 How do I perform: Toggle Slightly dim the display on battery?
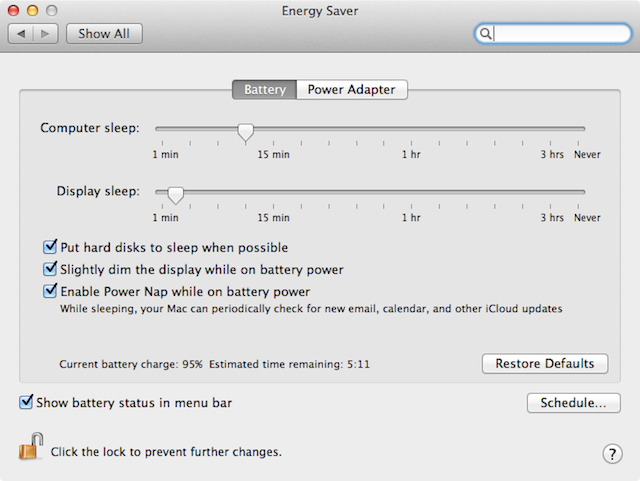click(x=50, y=269)
